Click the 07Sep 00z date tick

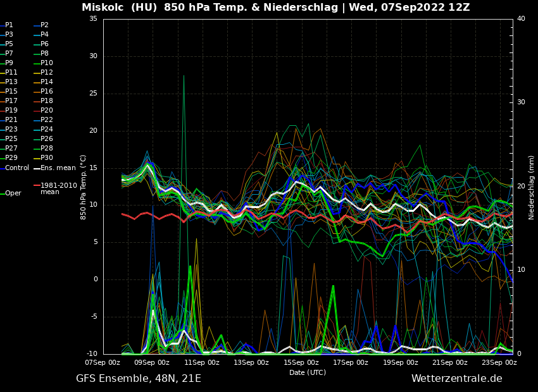click(x=103, y=363)
